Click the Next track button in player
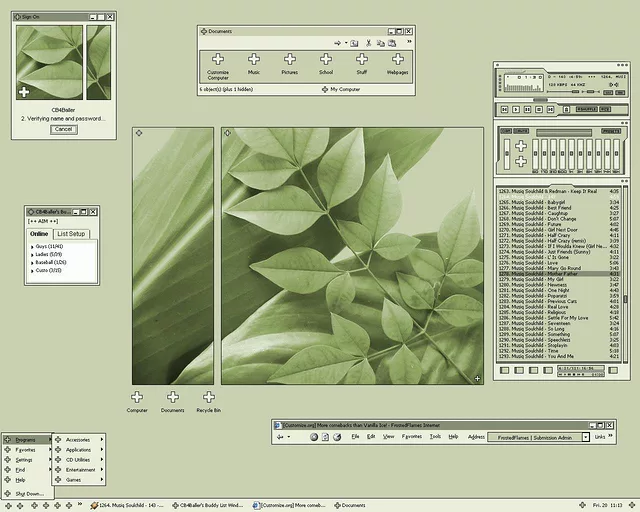This screenshot has height=512, width=640. [x=550, y=109]
